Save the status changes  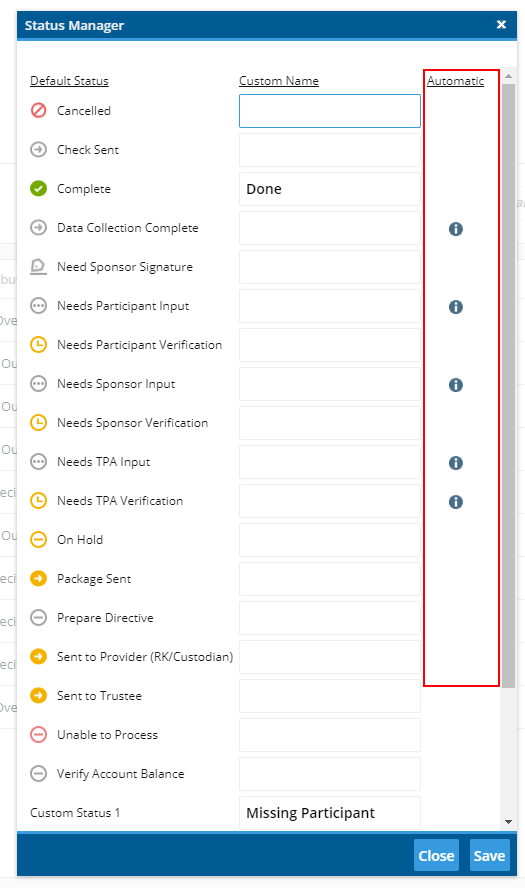[x=489, y=855]
